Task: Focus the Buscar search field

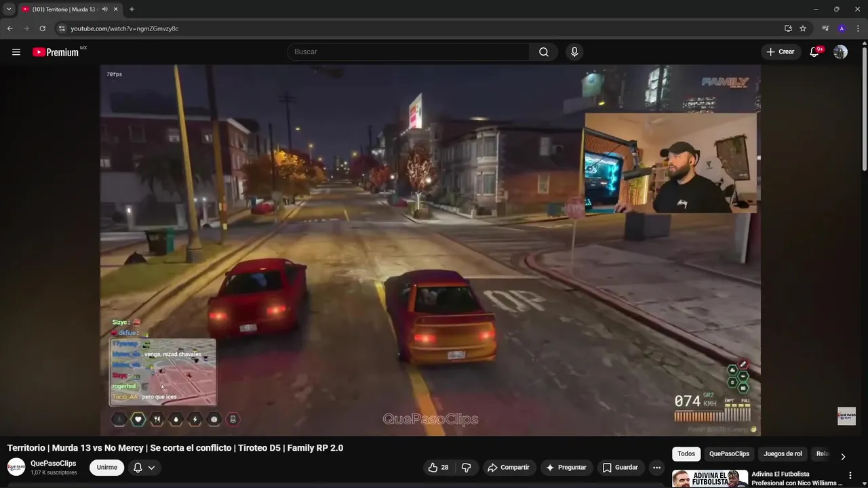Action: pyautogui.click(x=409, y=52)
